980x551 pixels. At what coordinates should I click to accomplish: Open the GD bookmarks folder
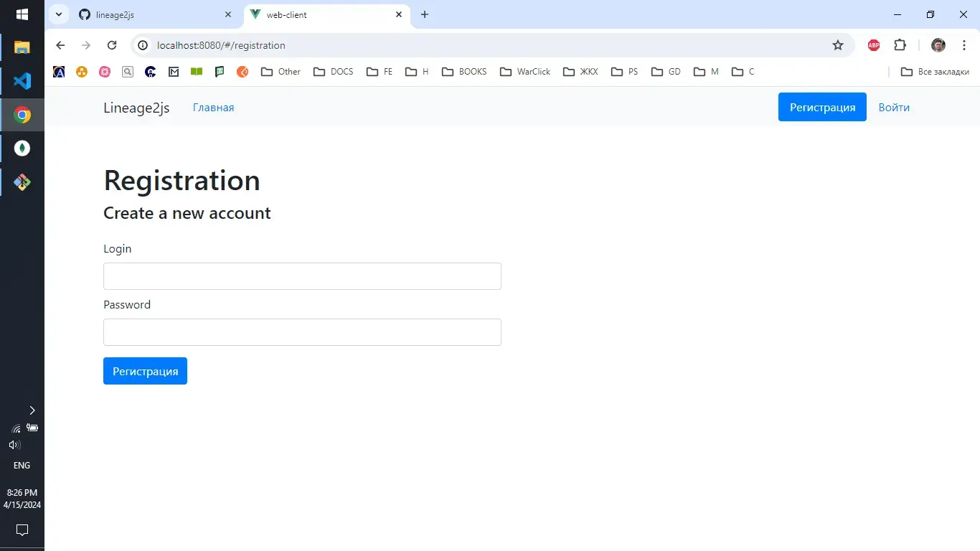point(666,72)
